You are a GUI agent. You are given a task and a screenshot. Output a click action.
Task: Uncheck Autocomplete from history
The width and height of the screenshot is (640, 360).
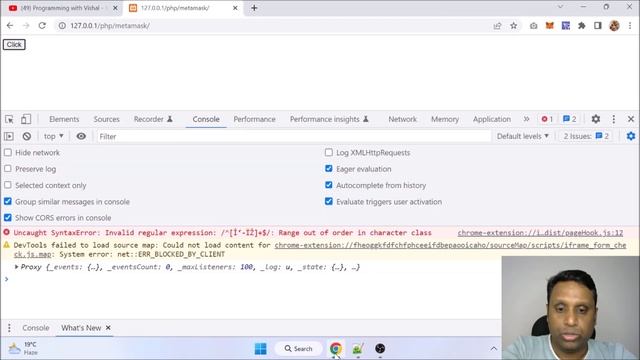pyautogui.click(x=329, y=185)
